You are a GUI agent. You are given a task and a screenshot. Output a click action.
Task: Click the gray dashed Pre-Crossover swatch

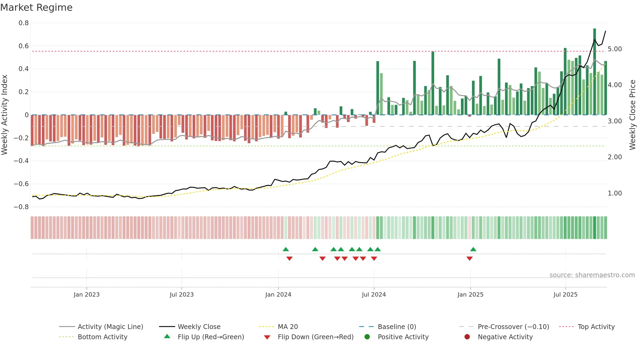point(467,327)
